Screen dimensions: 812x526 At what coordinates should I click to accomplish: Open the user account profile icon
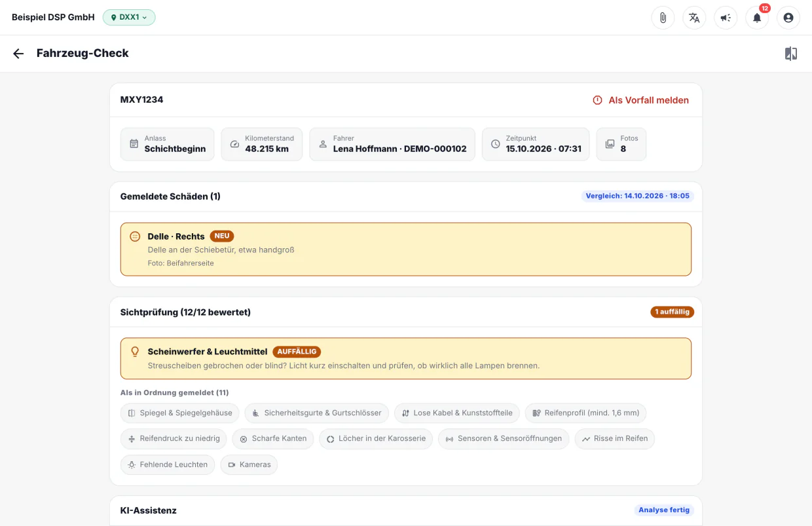coord(788,18)
